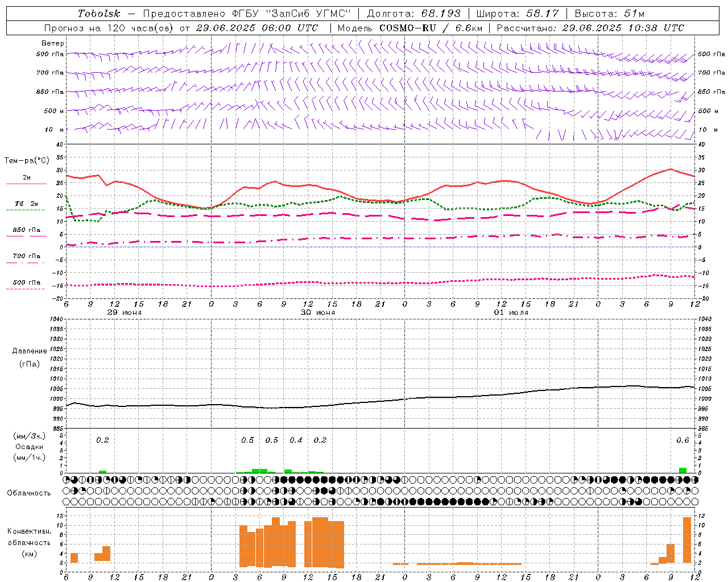Click the date label "01 июля"

coord(511,313)
